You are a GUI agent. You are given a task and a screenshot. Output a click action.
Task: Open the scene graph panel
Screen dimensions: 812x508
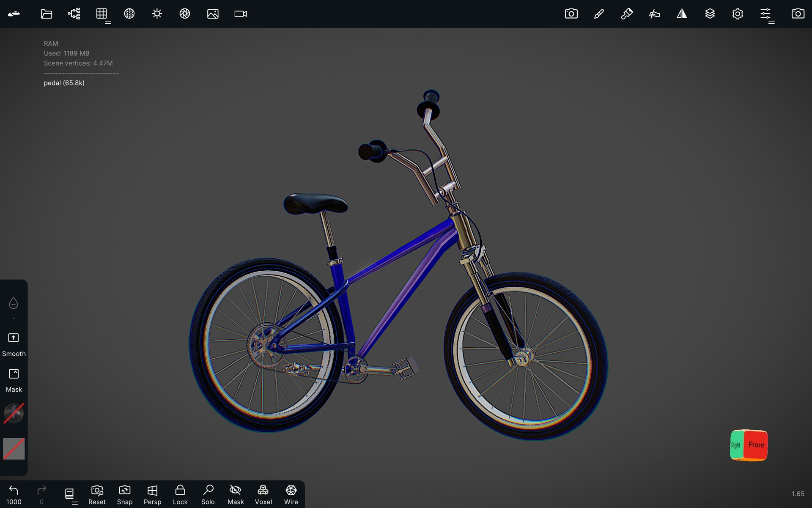click(74, 14)
